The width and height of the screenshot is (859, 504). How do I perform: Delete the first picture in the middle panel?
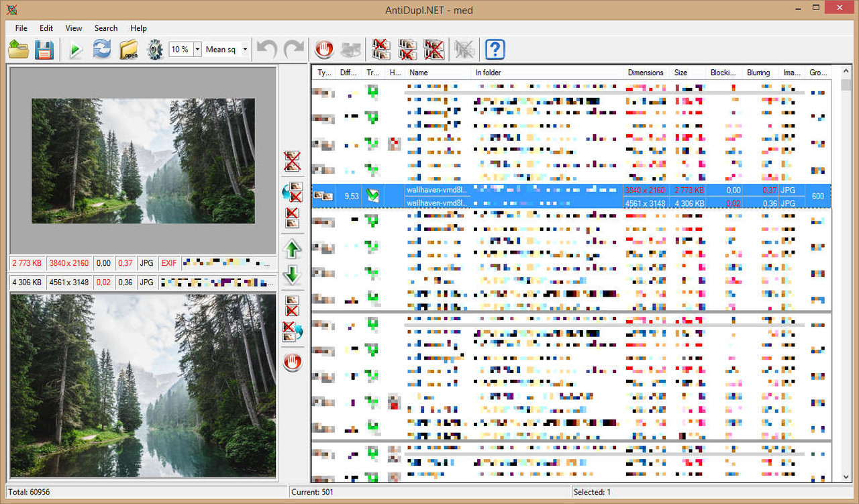pos(292,217)
